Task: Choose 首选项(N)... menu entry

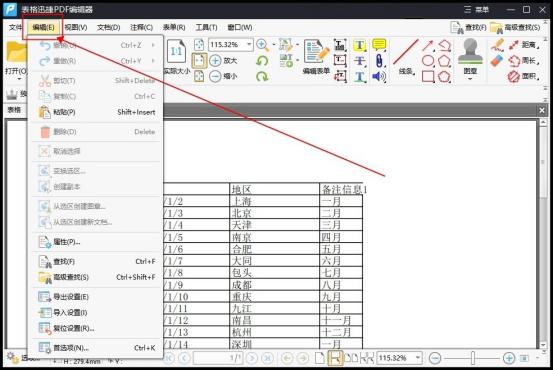Action: coord(97,348)
